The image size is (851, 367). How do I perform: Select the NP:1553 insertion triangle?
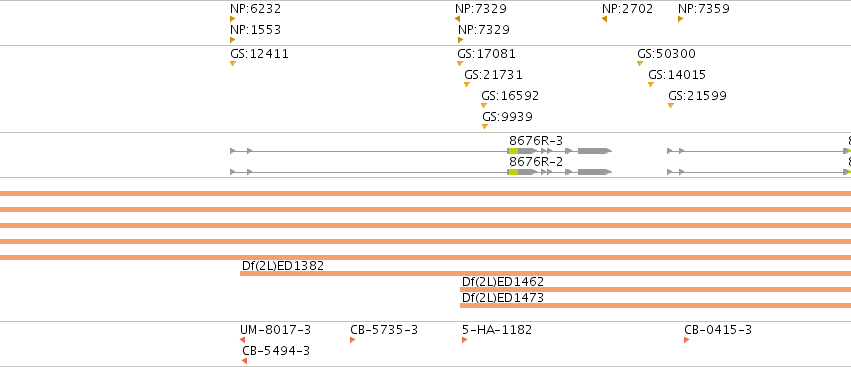click(232, 40)
